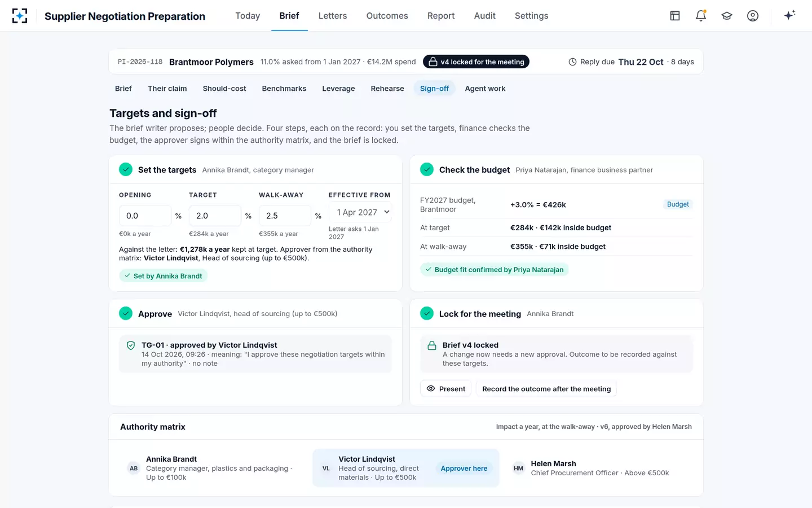
Task: Click the Approver here badge
Action: [464, 468]
